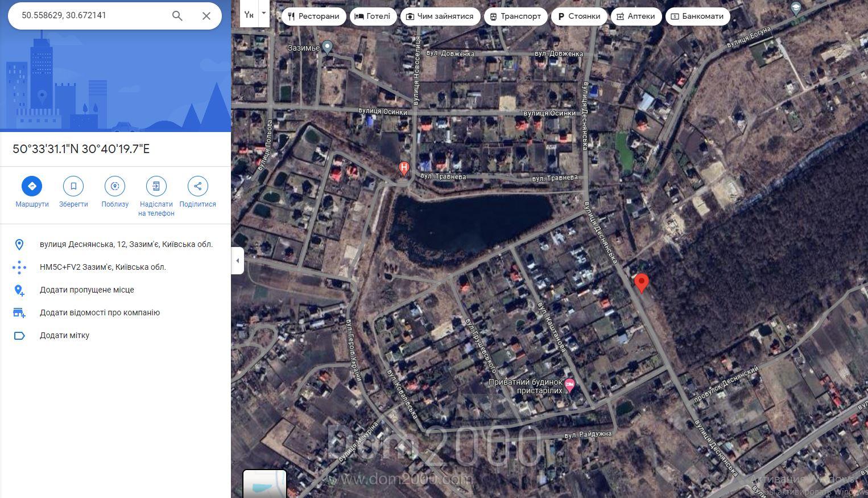Click the search magnifier icon

click(177, 16)
